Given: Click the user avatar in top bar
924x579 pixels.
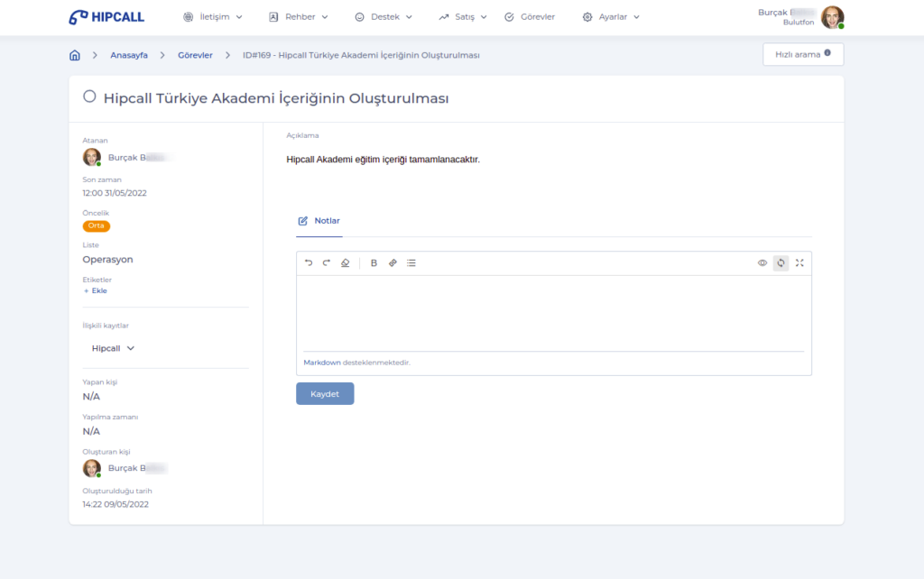Looking at the screenshot, I should pyautogui.click(x=832, y=17).
